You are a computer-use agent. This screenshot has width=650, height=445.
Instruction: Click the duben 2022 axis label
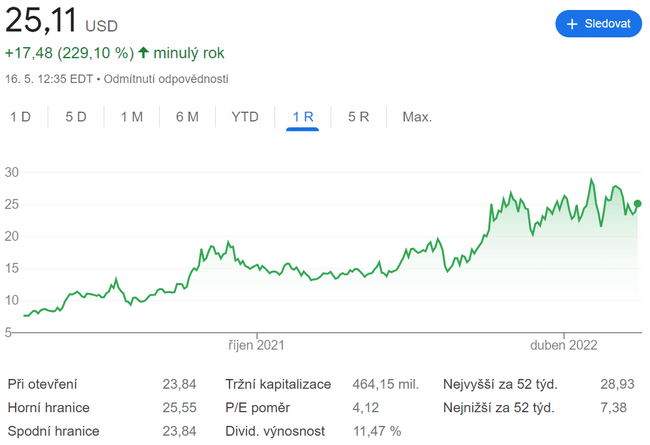[563, 346]
